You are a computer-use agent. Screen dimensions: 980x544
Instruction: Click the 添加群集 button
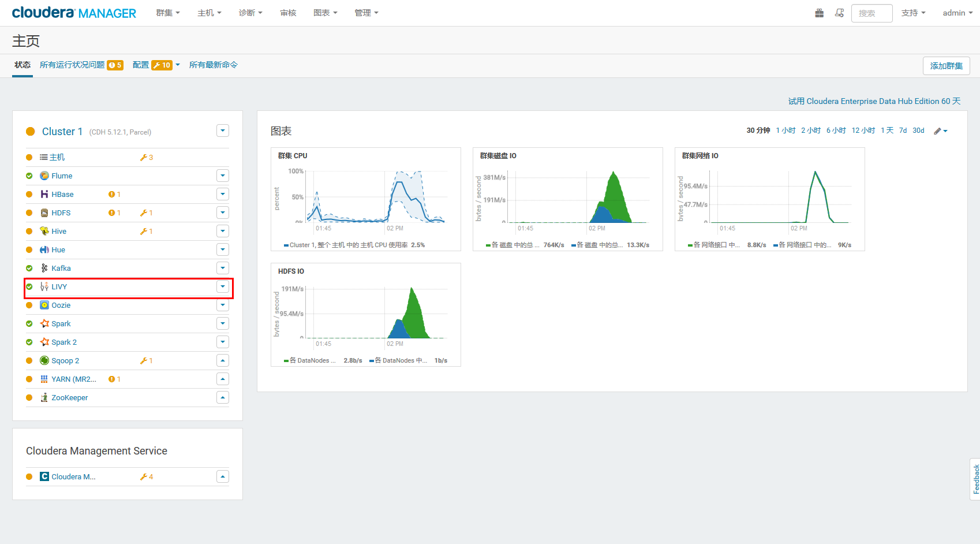(947, 66)
